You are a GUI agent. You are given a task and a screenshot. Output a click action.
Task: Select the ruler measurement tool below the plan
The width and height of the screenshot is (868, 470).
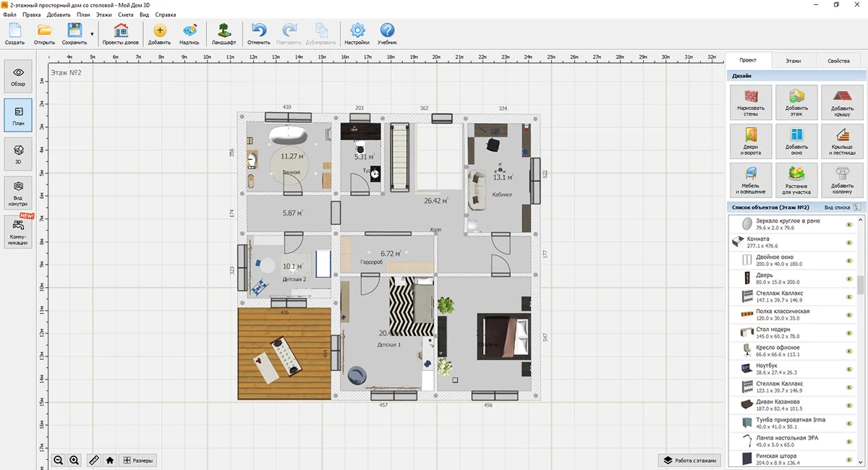(x=93, y=460)
